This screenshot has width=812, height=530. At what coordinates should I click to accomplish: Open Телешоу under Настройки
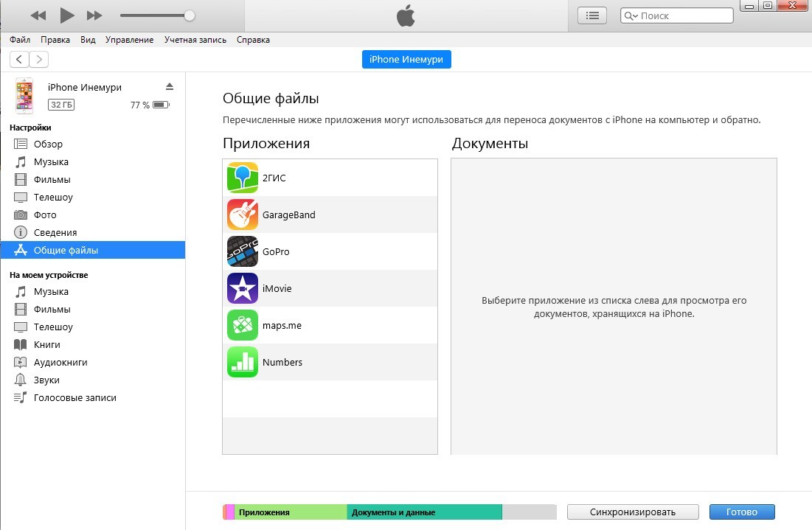coord(93,198)
